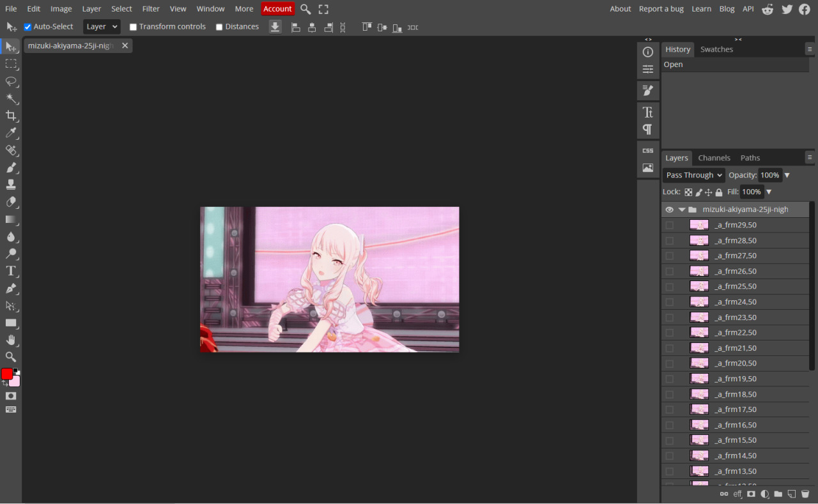The width and height of the screenshot is (818, 504).
Task: Select the Path Select tool
Action: click(11, 305)
